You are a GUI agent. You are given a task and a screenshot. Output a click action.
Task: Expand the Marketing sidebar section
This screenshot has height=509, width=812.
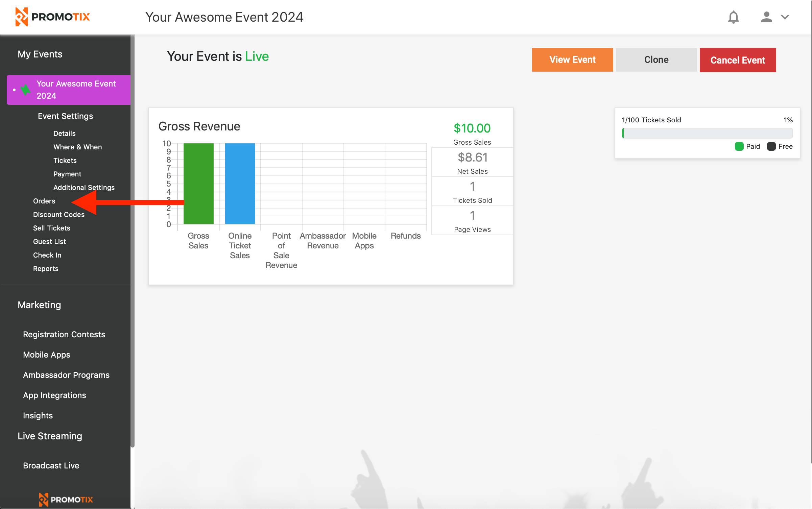39,305
